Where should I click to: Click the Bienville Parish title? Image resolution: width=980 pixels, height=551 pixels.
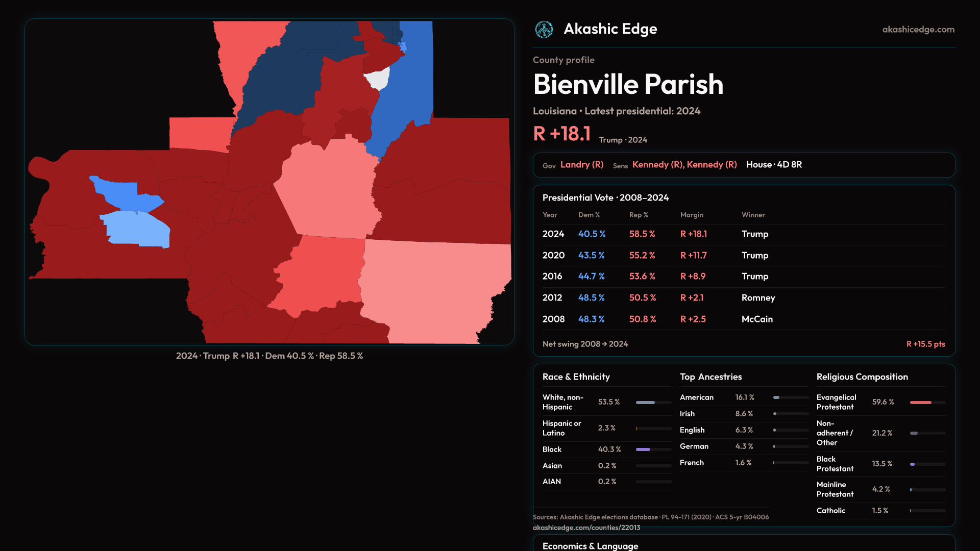tap(628, 85)
